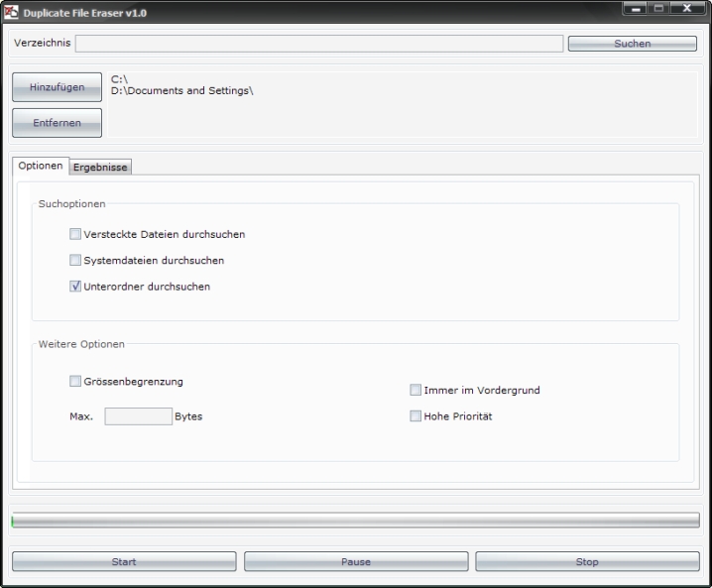The height and width of the screenshot is (588, 712).
Task: Click the Hinzufügen button
Action: (57, 87)
